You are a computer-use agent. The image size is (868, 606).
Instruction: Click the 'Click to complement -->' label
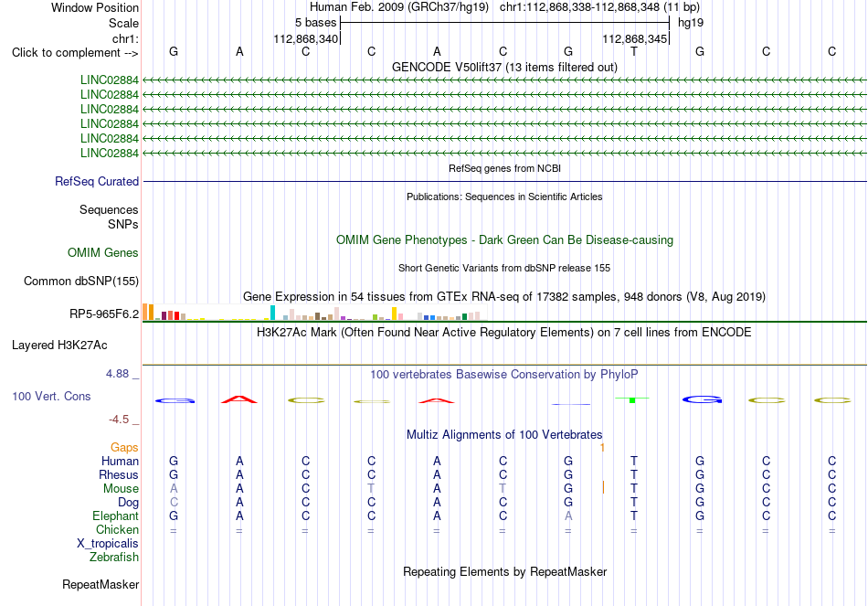coord(75,53)
